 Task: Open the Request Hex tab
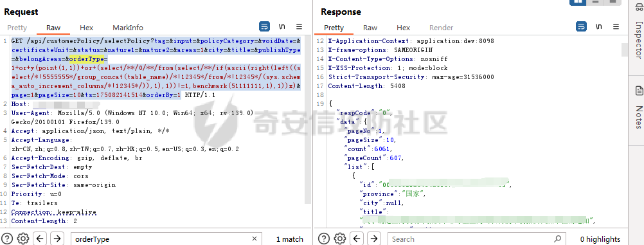pos(86,28)
